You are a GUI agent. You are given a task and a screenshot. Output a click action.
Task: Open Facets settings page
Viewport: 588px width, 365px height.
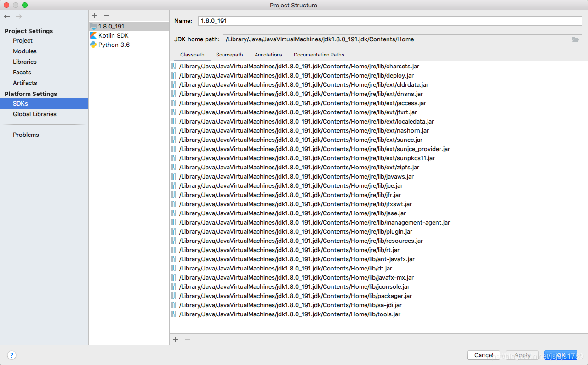point(22,72)
